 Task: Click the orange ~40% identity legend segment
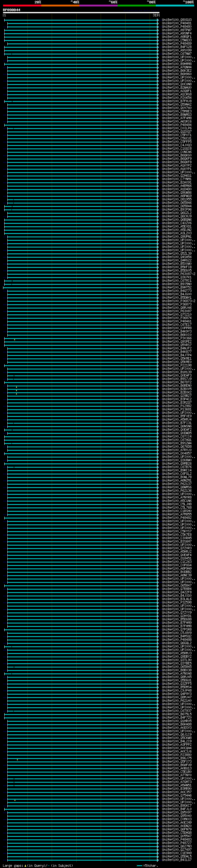[x=60, y=6]
